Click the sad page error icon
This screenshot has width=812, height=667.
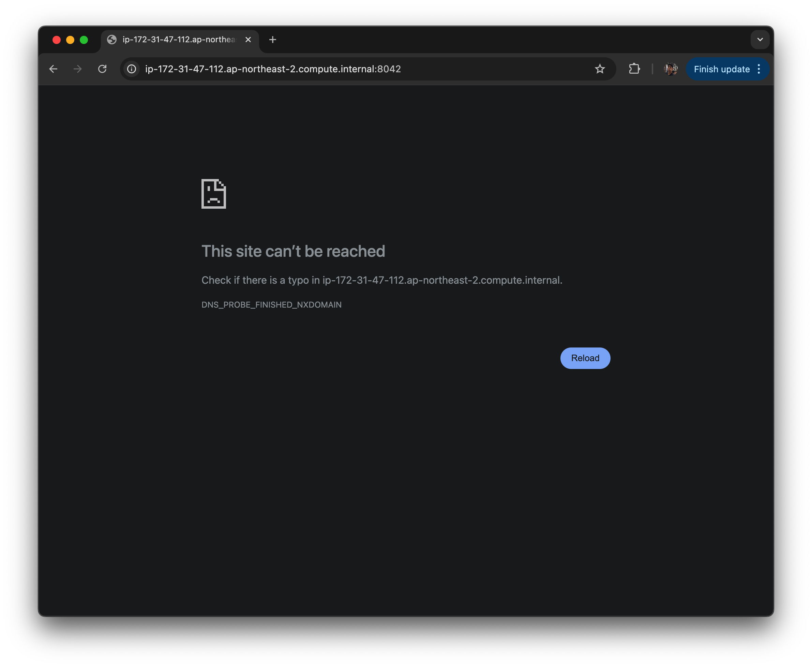tap(213, 194)
